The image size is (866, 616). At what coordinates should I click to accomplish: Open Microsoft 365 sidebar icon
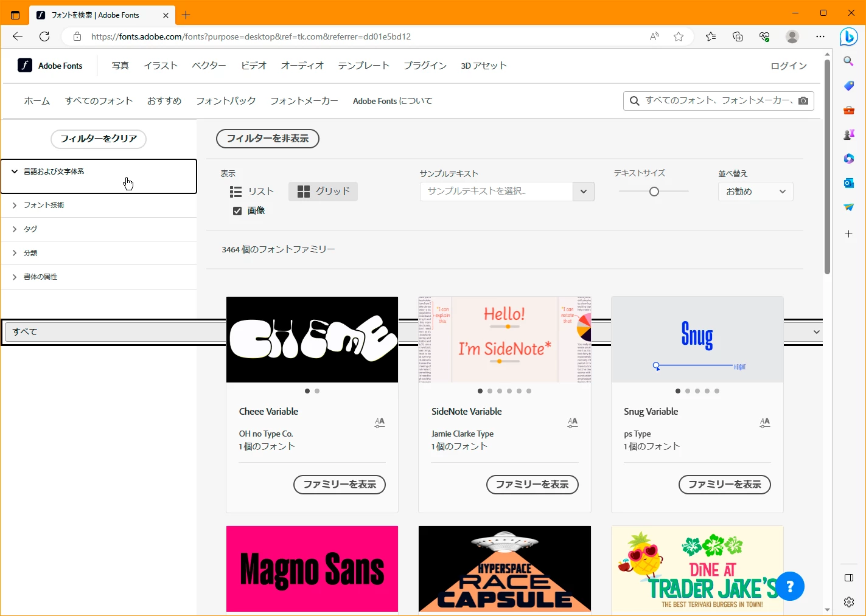coord(849,159)
